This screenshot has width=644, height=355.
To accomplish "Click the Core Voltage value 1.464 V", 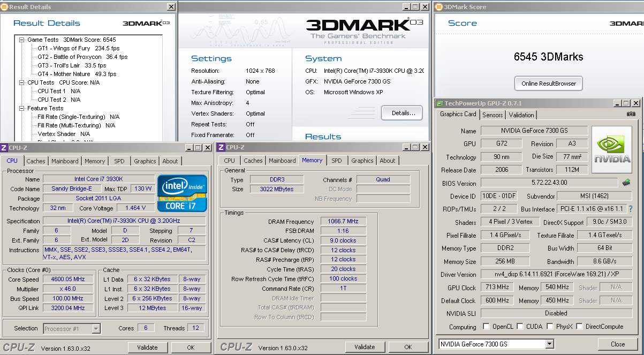I will 135,208.
